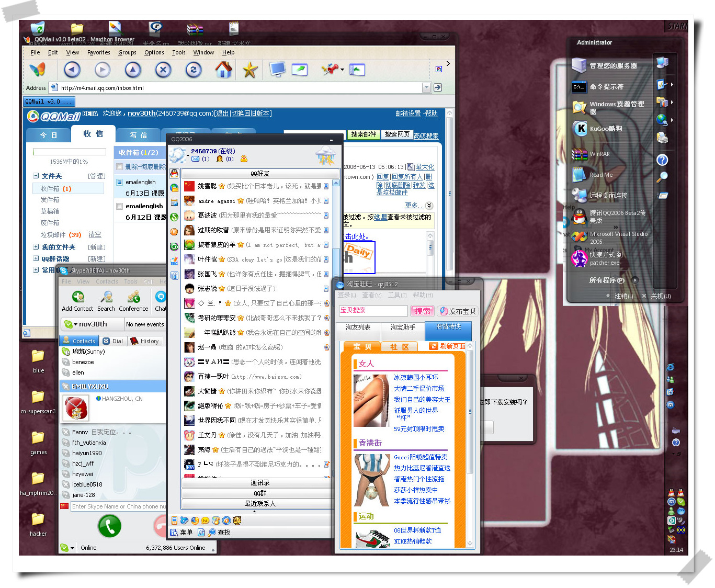Open Maxthon home page icon
Screen dimensions: 715x588
tap(224, 70)
